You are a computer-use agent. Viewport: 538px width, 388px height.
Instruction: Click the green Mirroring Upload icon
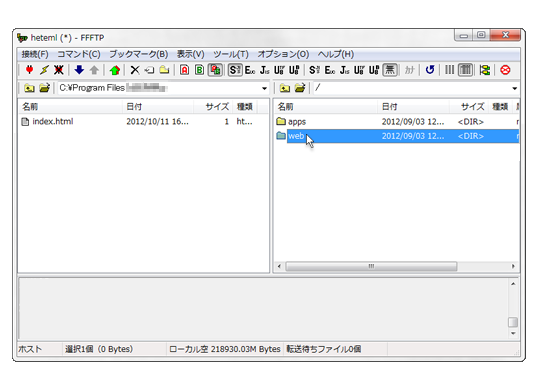pos(115,70)
